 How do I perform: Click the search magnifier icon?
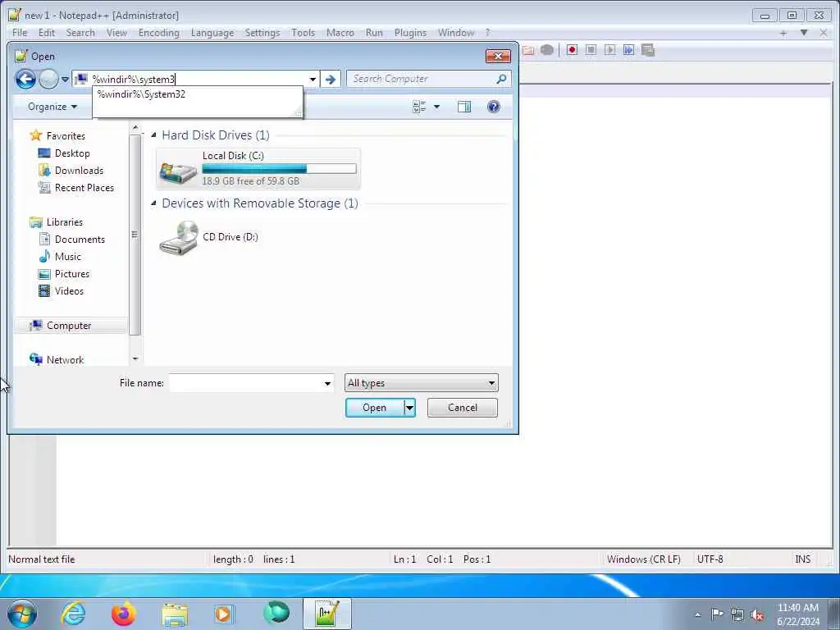[x=501, y=79]
